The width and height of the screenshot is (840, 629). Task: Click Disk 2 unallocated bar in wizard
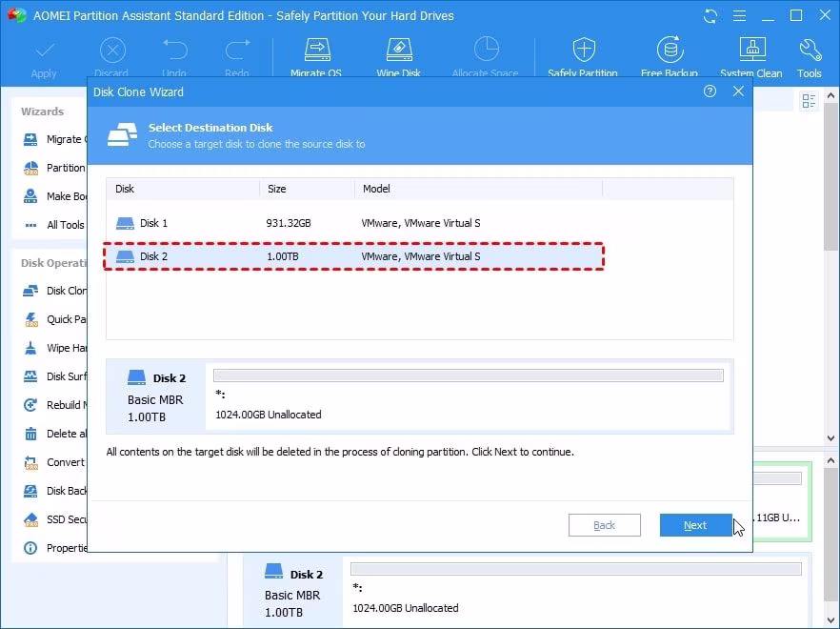point(469,375)
